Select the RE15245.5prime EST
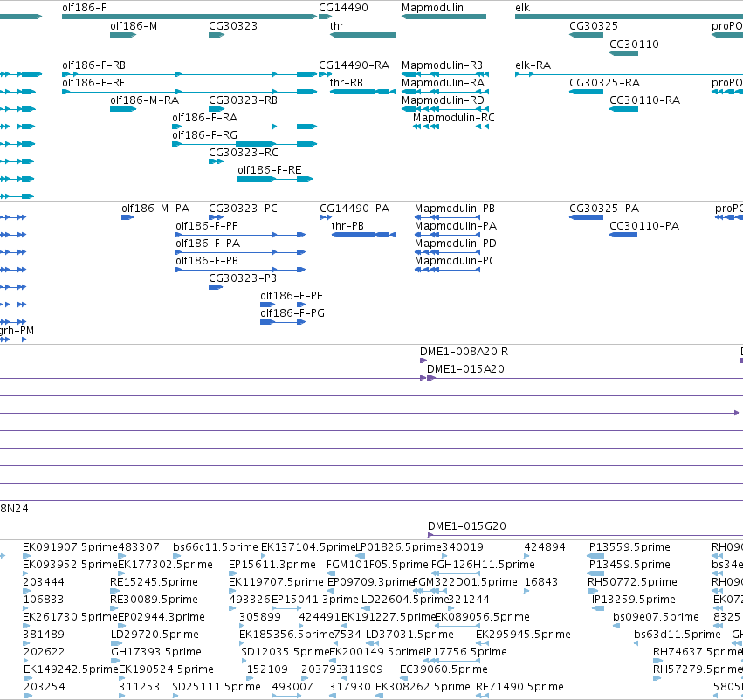The width and height of the screenshot is (743, 700). click(115, 591)
